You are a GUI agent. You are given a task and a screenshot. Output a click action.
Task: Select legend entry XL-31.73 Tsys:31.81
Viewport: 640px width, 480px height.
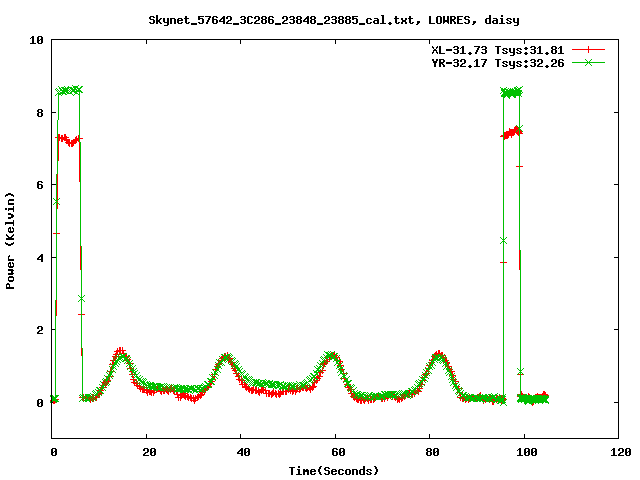click(498, 50)
